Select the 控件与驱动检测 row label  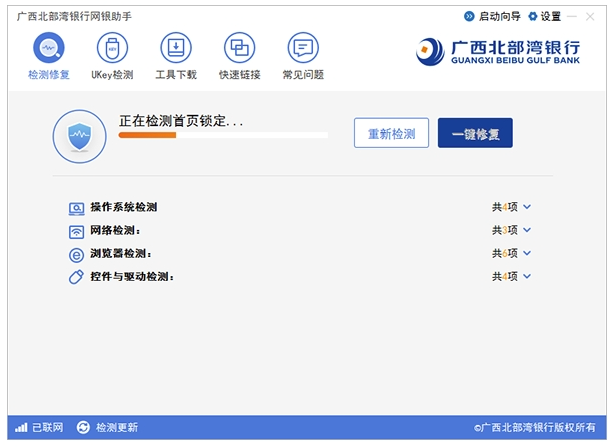[132, 277]
